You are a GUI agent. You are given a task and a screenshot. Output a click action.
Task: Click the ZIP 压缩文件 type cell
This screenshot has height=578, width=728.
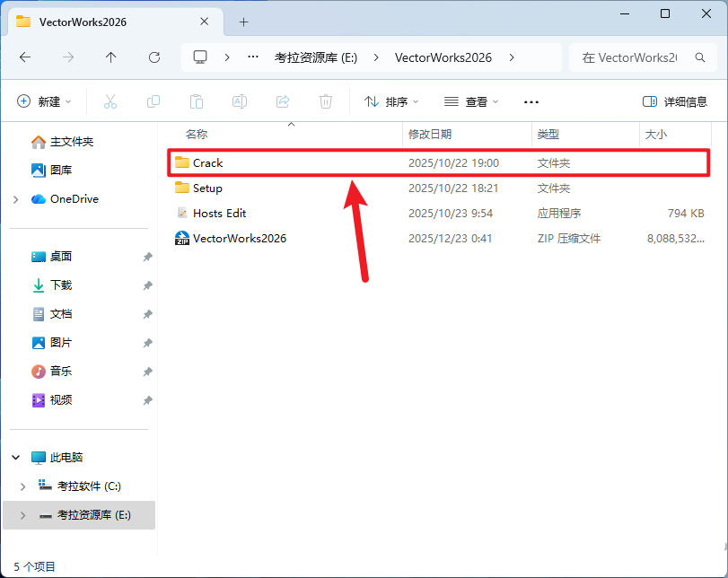click(x=569, y=238)
